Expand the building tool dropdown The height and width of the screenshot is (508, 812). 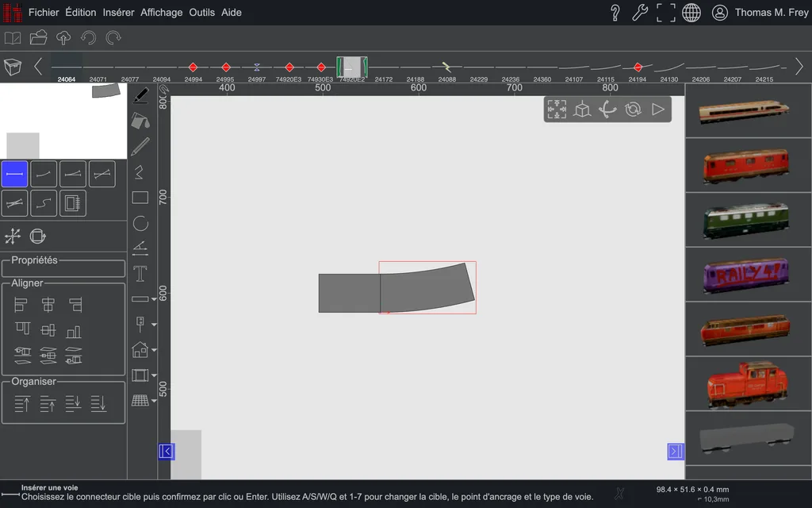pos(154,350)
